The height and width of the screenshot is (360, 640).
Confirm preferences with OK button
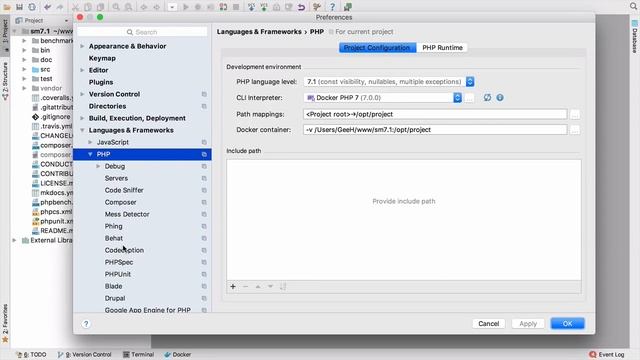coord(567,324)
